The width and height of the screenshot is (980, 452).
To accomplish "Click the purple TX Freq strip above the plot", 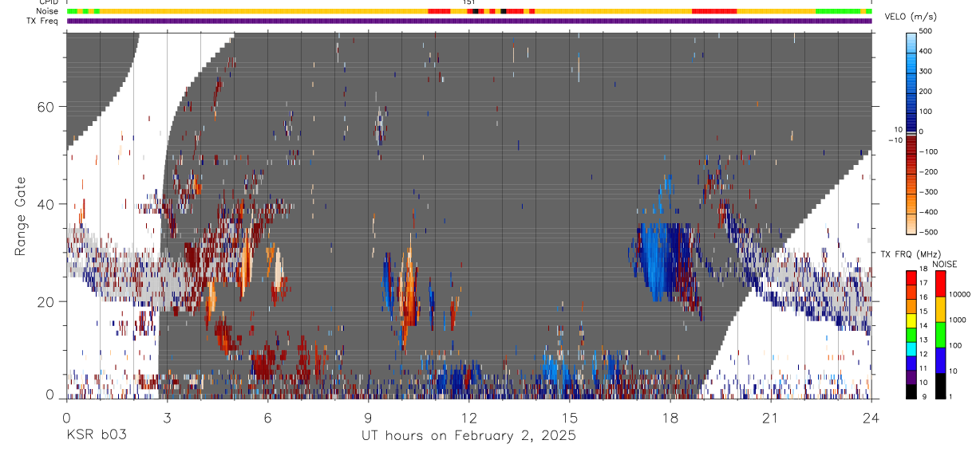I will (469, 22).
